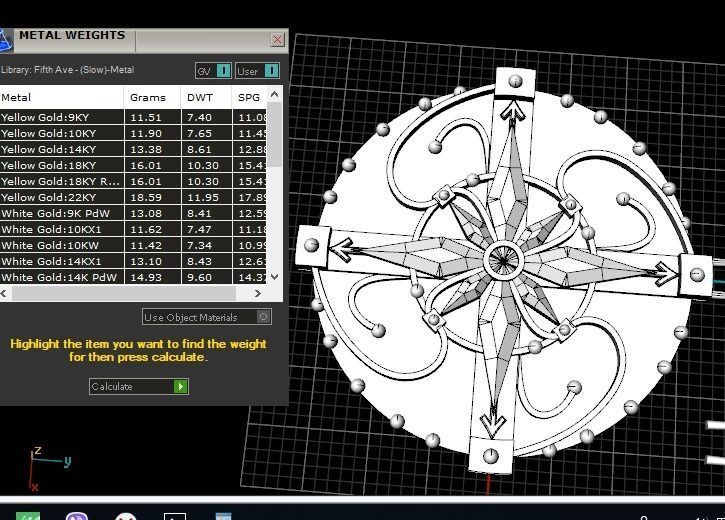Image resolution: width=725 pixels, height=520 pixels.
Task: Click the vertical scrollbar thumb in metal list
Action: [x=274, y=134]
